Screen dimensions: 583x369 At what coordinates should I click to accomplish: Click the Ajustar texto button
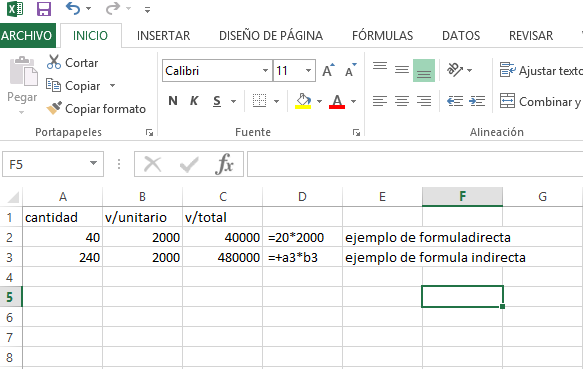541,70
